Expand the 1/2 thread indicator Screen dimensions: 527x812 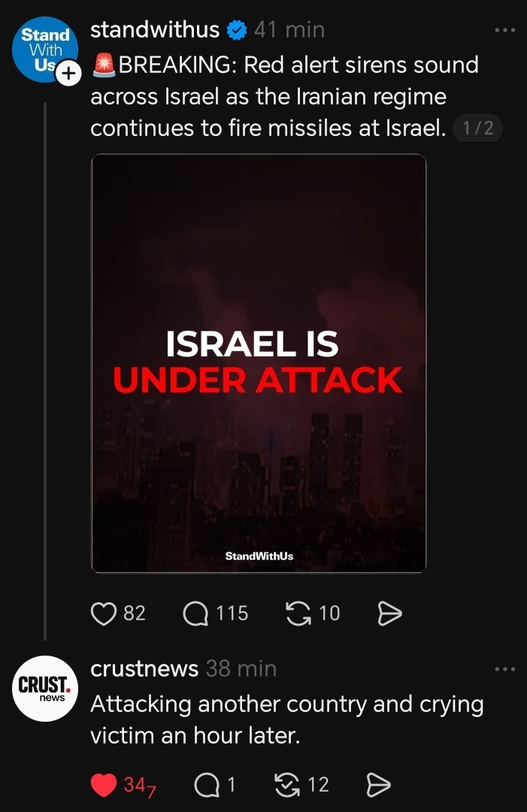click(x=478, y=129)
